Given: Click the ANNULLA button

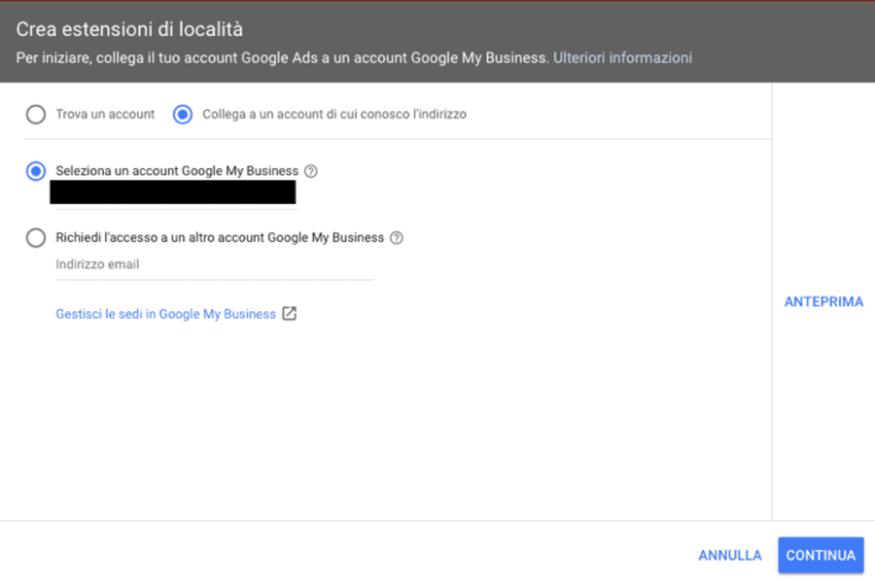Looking at the screenshot, I should (729, 556).
